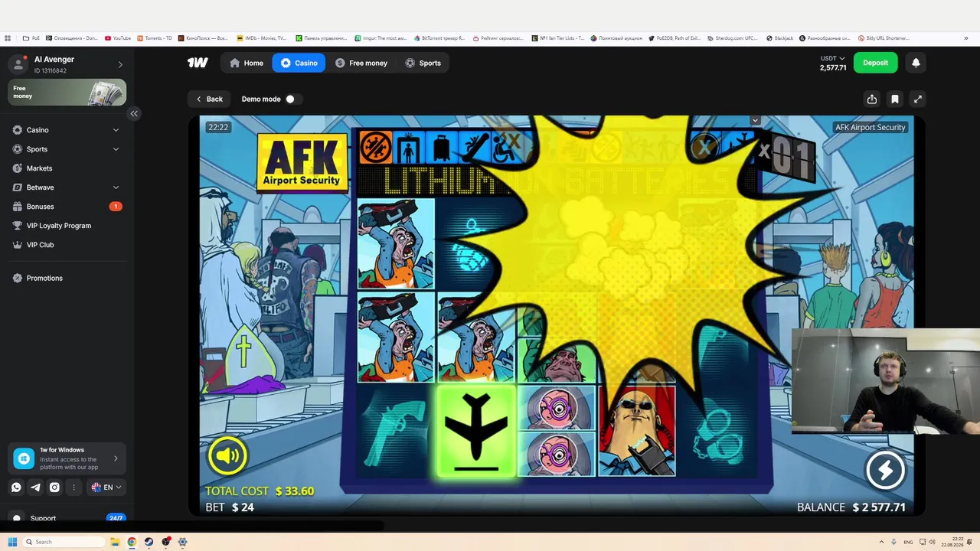The image size is (980, 551).
Task: Click the webcam overlay of the streamer
Action: click(x=886, y=380)
